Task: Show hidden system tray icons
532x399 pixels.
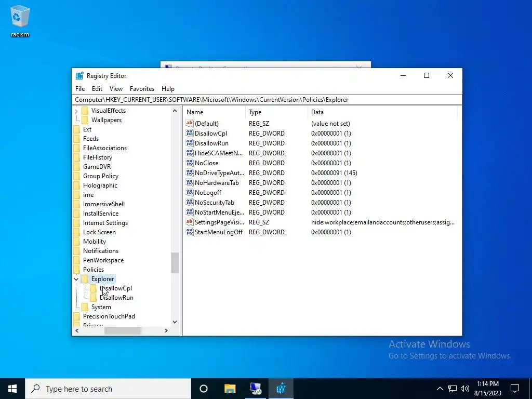Action: [440, 389]
